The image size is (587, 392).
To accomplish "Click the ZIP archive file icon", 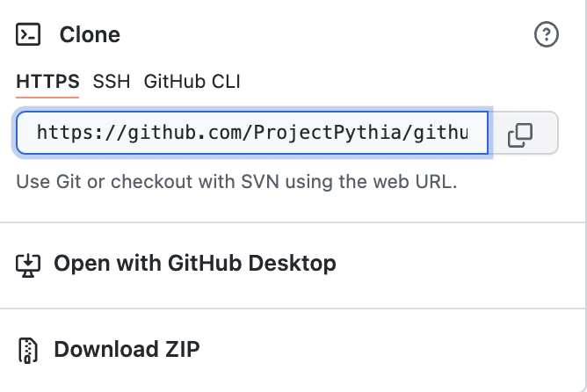I will 28,350.
